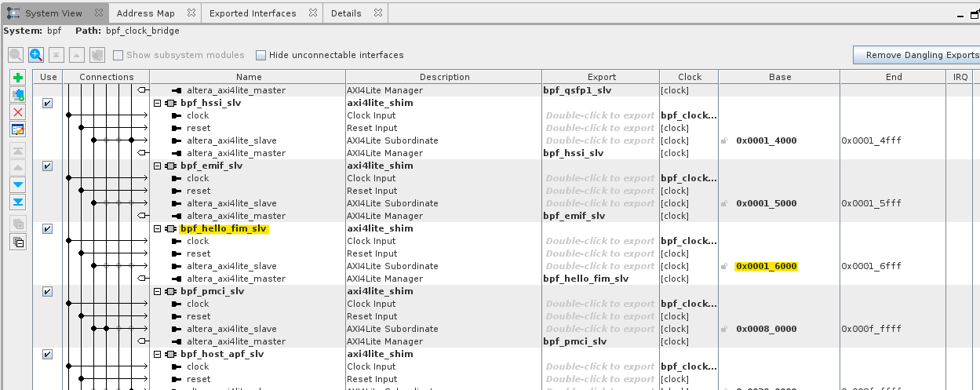Screen dimensions: 980x390
Task: Select the highlighted base address 0x0001_6000
Action: point(766,267)
